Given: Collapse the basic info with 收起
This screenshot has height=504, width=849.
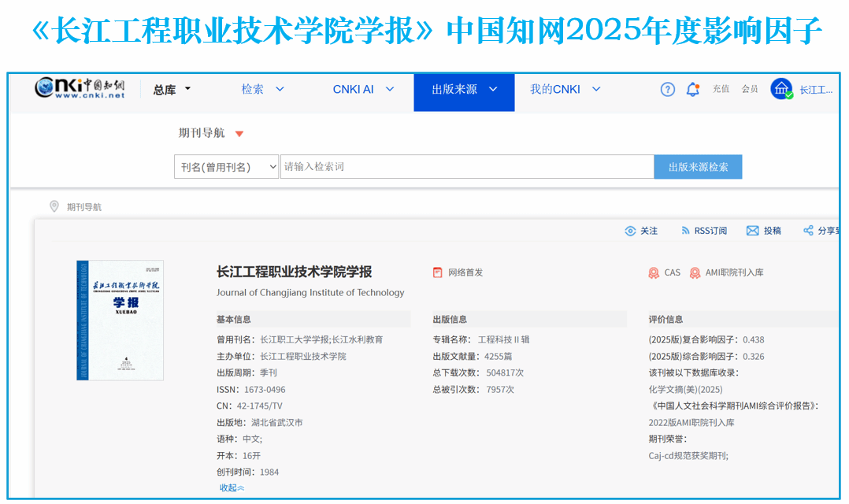Looking at the screenshot, I should pos(232,488).
